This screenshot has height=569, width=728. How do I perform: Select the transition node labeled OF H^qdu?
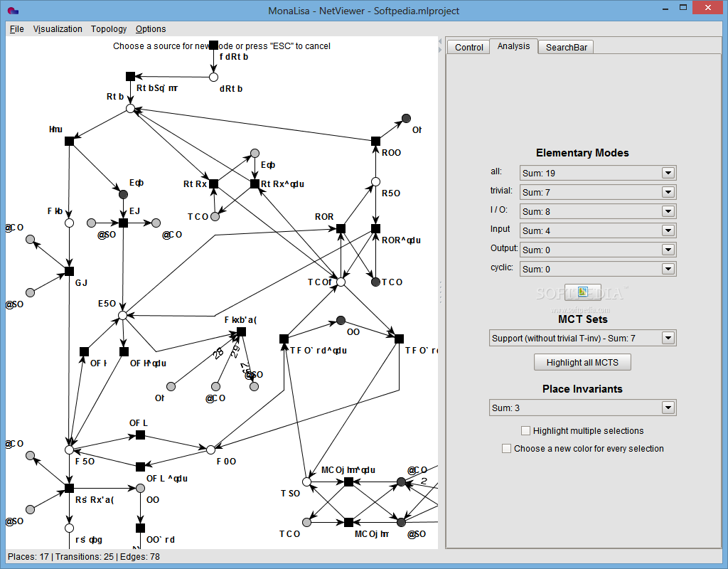[x=124, y=351]
